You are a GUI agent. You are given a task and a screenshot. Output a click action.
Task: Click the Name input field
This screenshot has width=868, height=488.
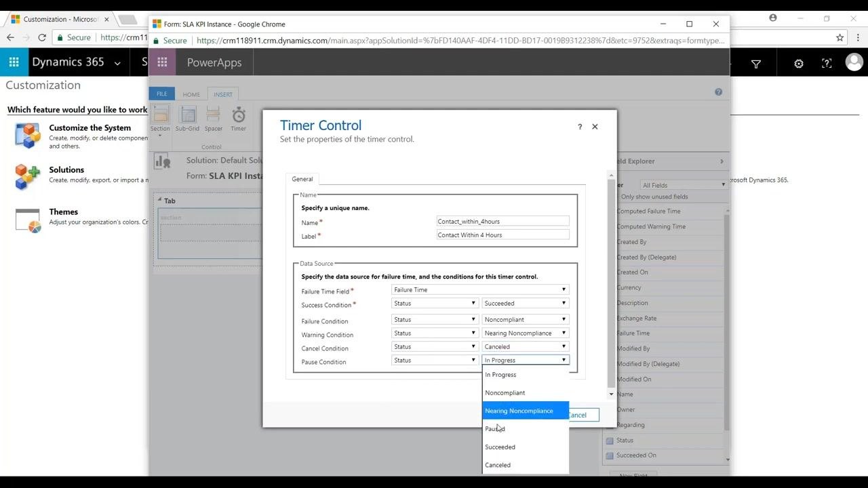pos(503,221)
